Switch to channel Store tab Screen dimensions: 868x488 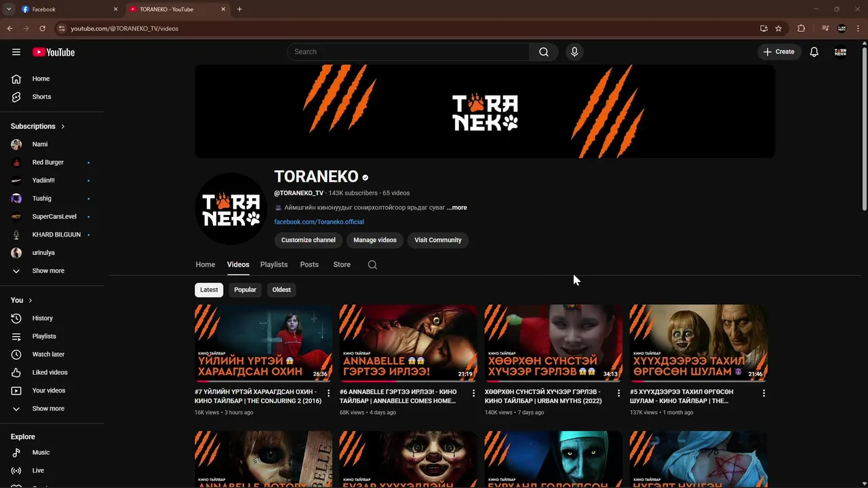coord(342,265)
